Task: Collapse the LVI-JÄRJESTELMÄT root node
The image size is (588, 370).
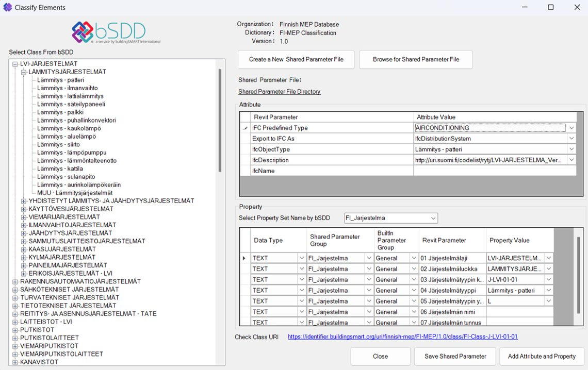Action: pyautogui.click(x=15, y=64)
